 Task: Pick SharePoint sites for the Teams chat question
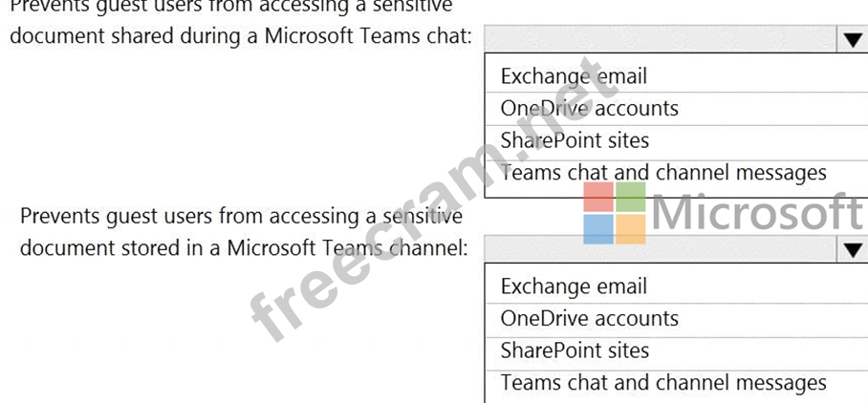(x=575, y=140)
